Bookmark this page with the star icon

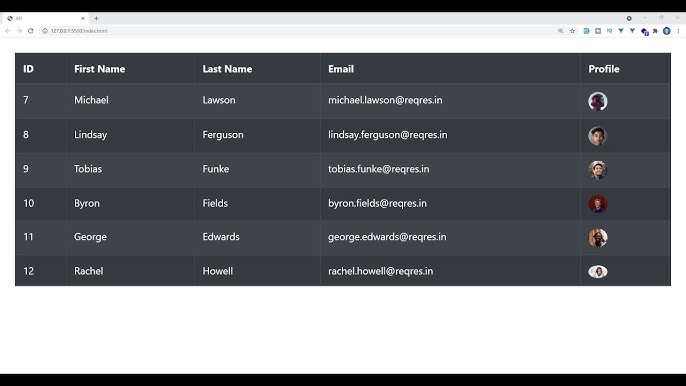coord(572,31)
